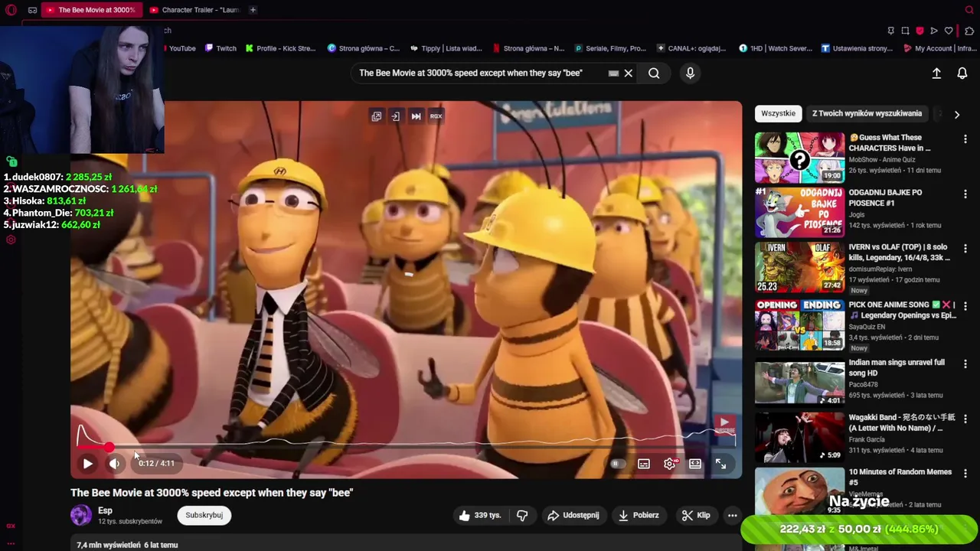Open the on-screen keyboard in search box
The image size is (980, 551).
tap(613, 73)
